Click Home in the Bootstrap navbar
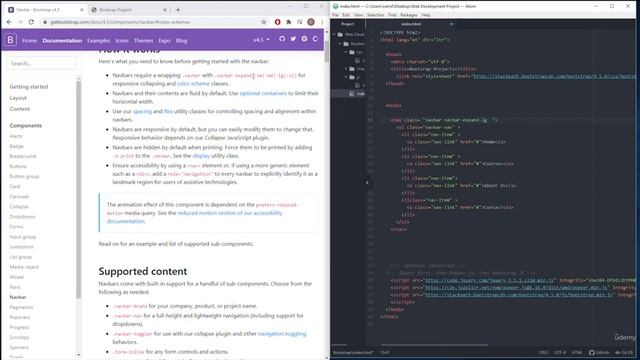 (29, 40)
